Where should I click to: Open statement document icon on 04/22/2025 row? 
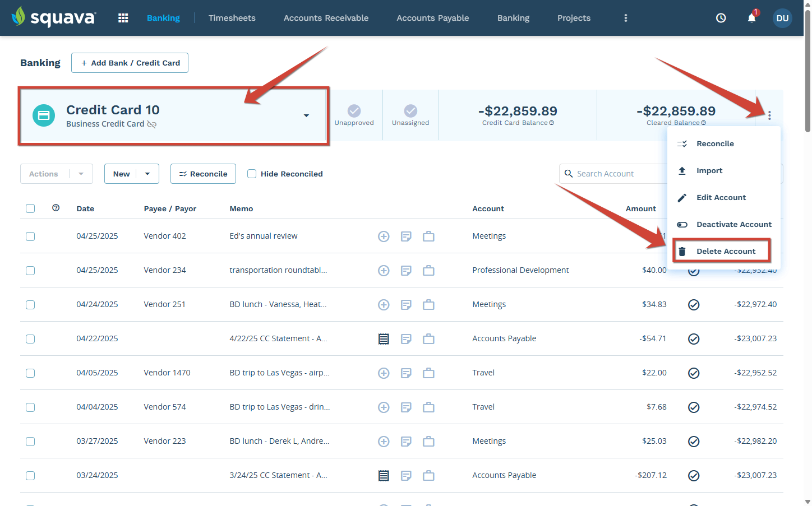coord(384,339)
